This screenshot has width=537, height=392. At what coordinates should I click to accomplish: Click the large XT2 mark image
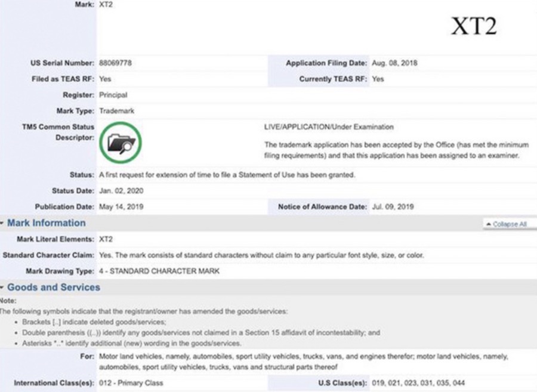pos(473,26)
